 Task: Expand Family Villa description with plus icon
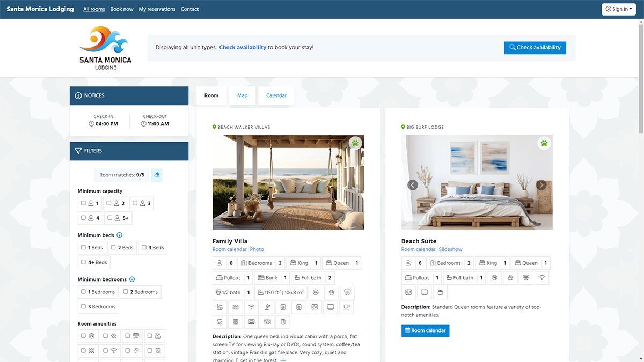(x=283, y=360)
